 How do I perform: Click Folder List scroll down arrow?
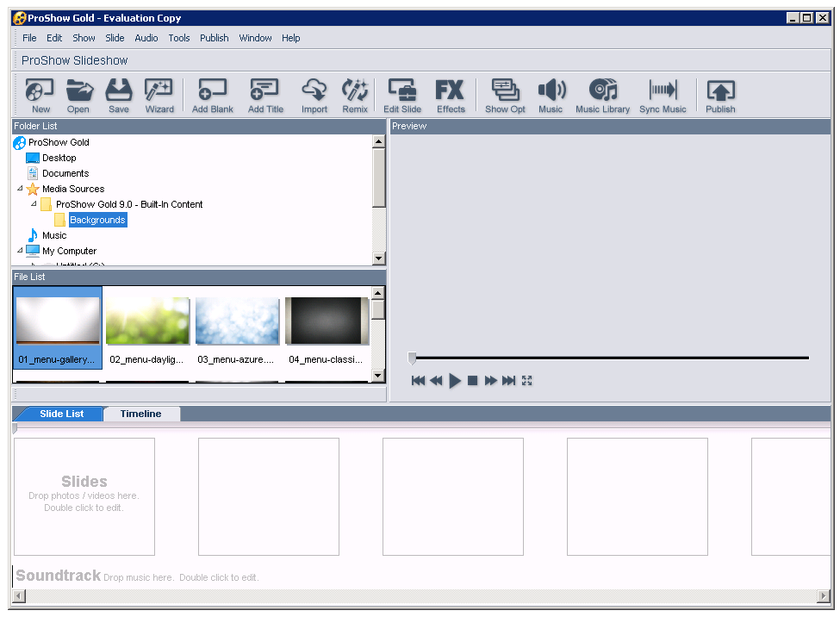[379, 259]
